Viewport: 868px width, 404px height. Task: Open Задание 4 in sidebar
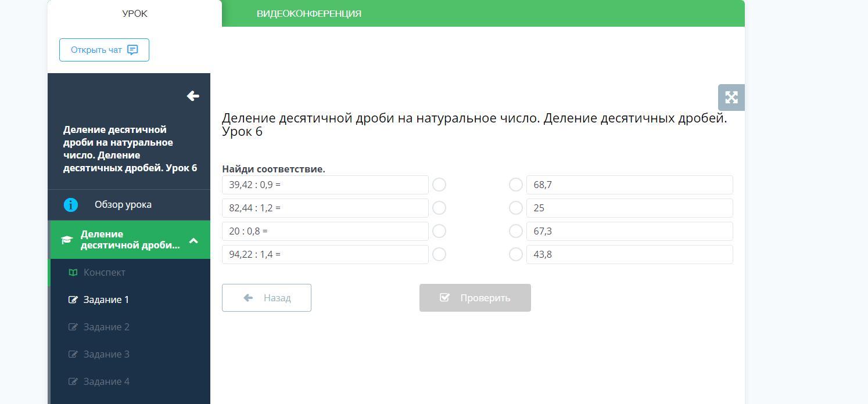(x=106, y=381)
